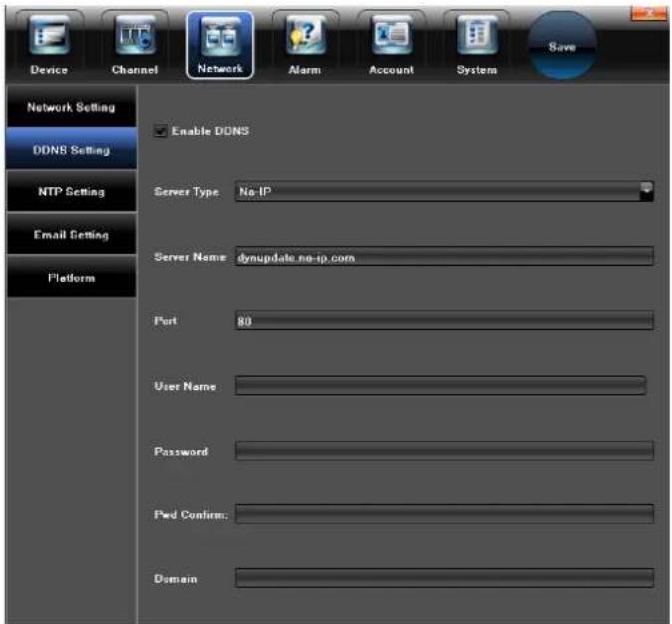Screen dimensions: 672x624
Task: Focus the Domain input field
Action: pos(445,578)
